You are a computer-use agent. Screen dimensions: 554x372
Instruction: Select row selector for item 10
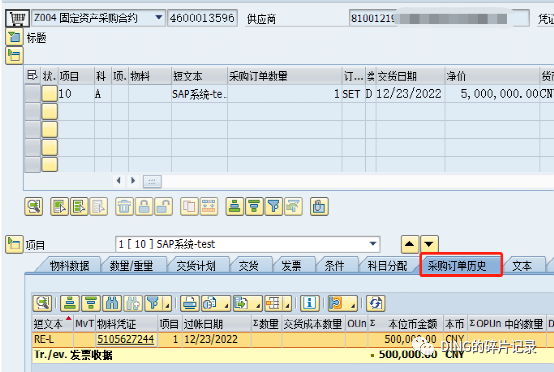pyautogui.click(x=33, y=94)
